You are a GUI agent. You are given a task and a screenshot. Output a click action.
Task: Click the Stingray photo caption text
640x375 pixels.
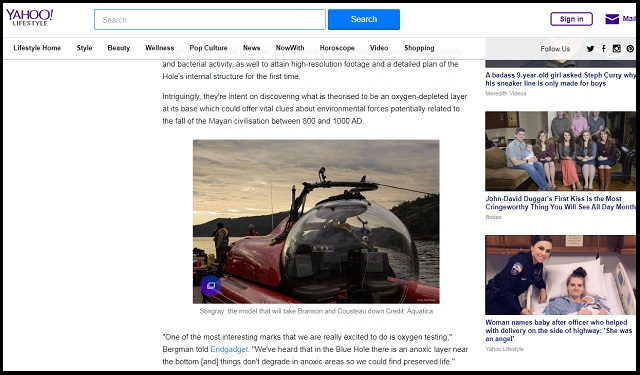(316, 311)
